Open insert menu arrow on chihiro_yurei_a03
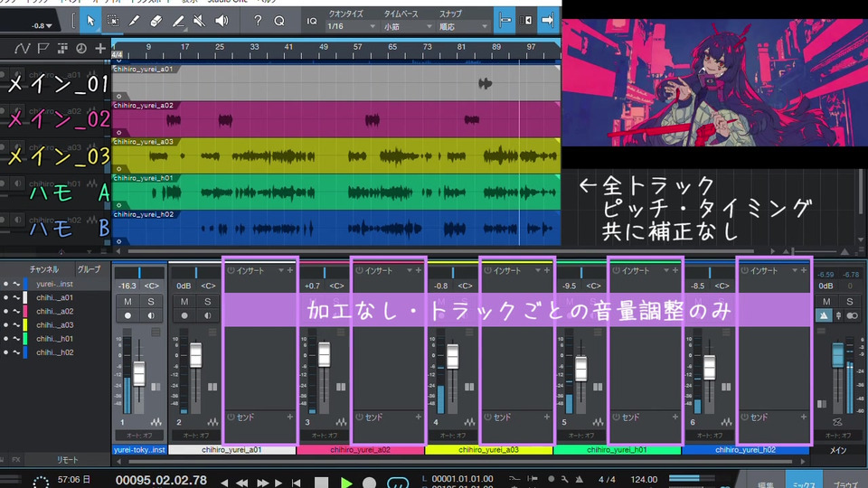This screenshot has width=868, height=488. [x=537, y=270]
